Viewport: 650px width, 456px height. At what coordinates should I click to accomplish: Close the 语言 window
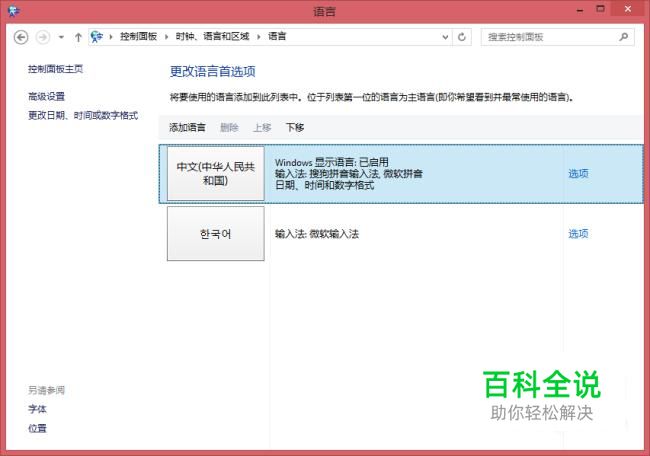[x=628, y=9]
